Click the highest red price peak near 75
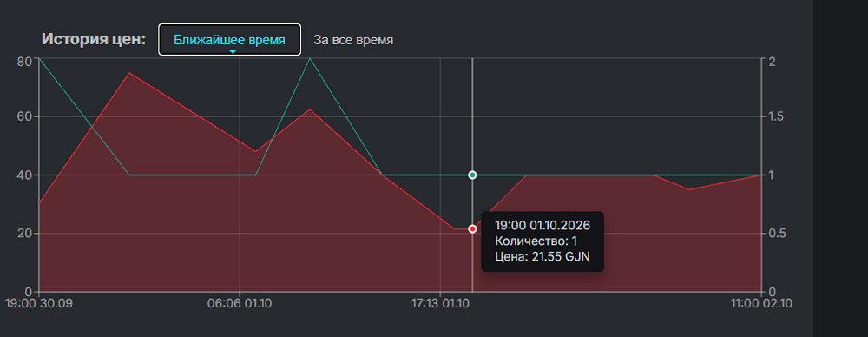 pos(129,73)
